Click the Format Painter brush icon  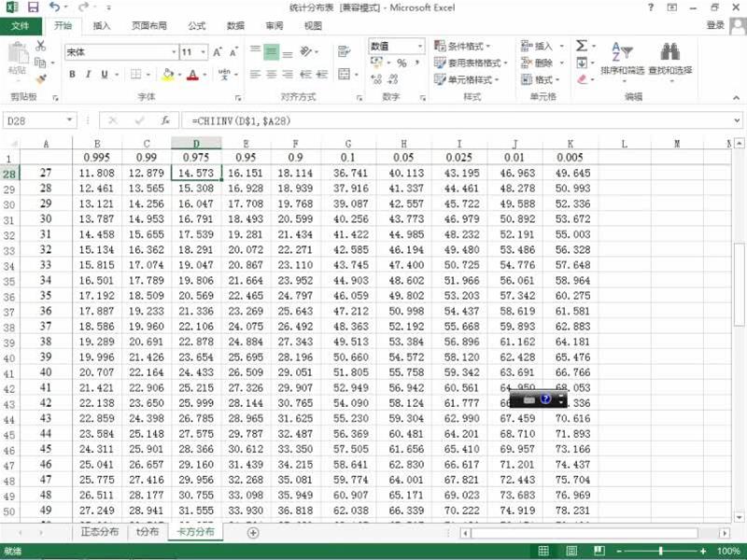[x=40, y=78]
